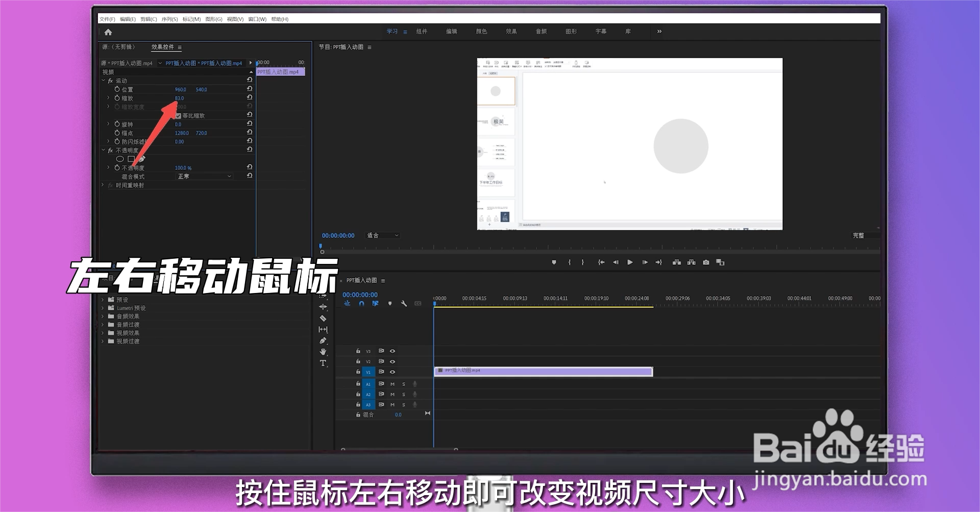Viewport: 980px width, 512px height.
Task: Hide track V3 with the eye icon
Action: pos(393,351)
